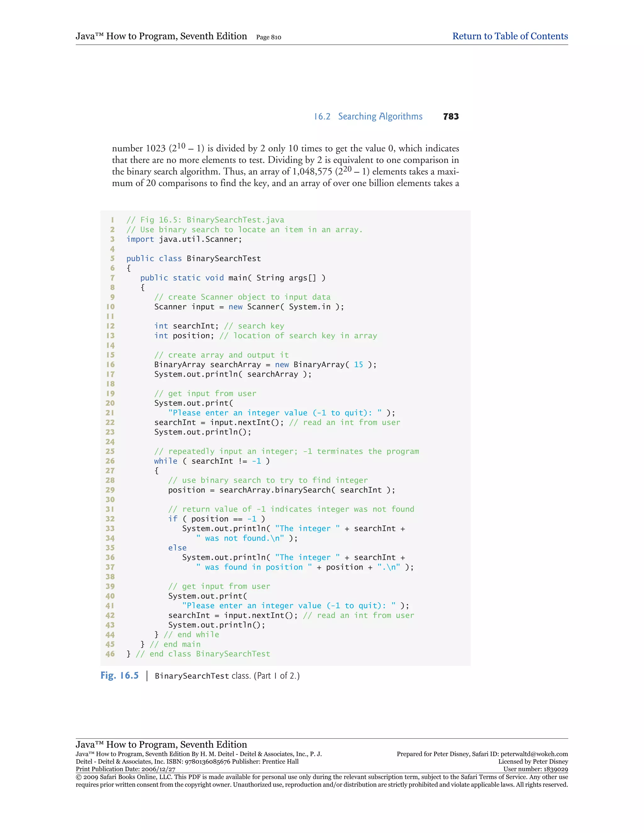Viewport: 644px width, 833px height.
Task: Click the searchArray.binarySearch( searchInt ) line
Action: click(281, 490)
